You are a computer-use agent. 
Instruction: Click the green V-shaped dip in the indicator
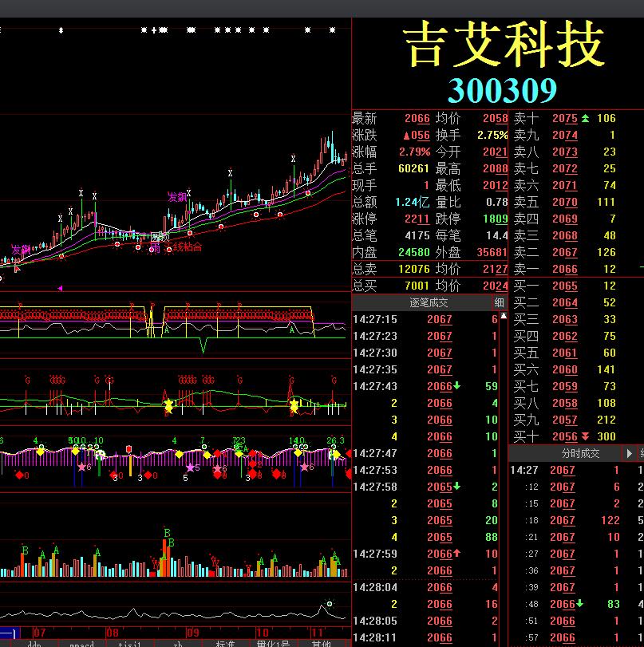point(203,345)
